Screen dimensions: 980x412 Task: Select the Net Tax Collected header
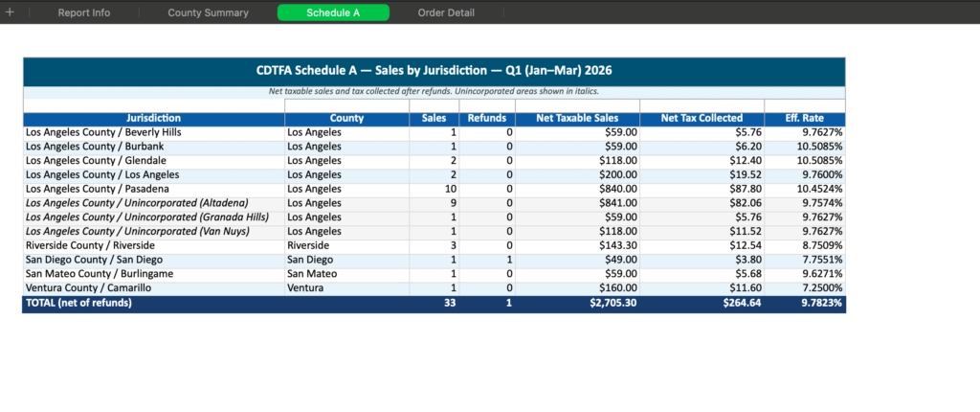coord(702,119)
